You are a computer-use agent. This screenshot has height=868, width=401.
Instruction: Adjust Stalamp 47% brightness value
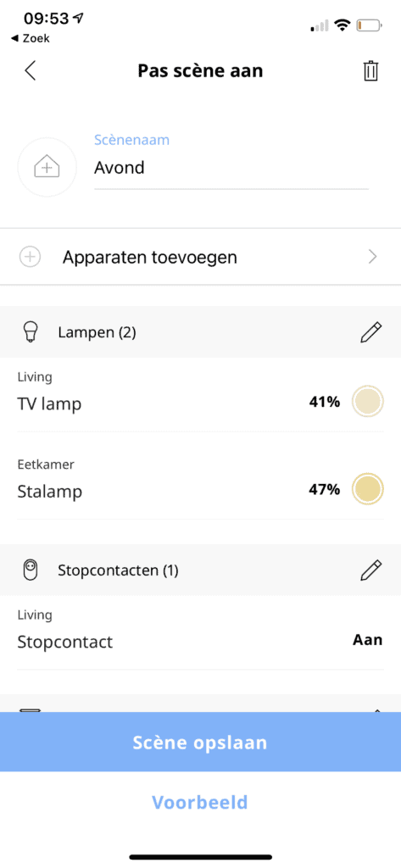coord(325,489)
